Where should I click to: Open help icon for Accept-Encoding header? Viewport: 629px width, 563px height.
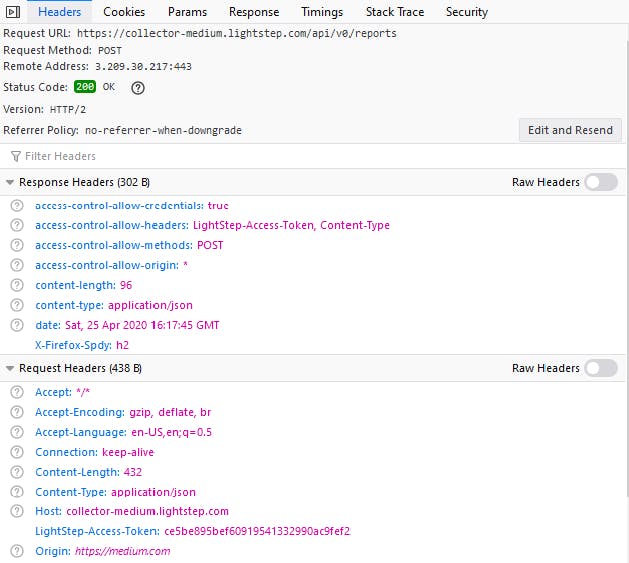click(x=17, y=412)
